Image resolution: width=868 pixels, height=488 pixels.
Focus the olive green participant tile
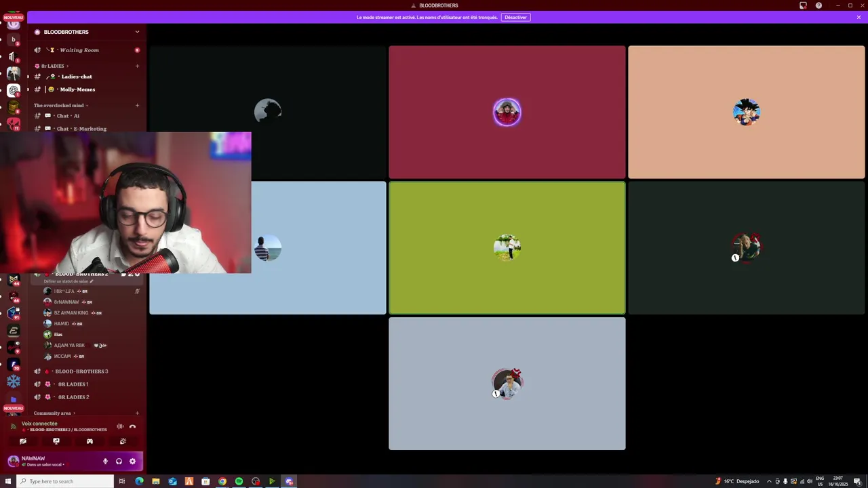507,248
